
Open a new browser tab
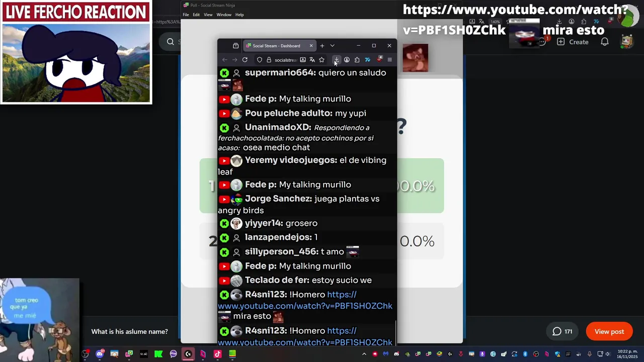click(x=322, y=46)
